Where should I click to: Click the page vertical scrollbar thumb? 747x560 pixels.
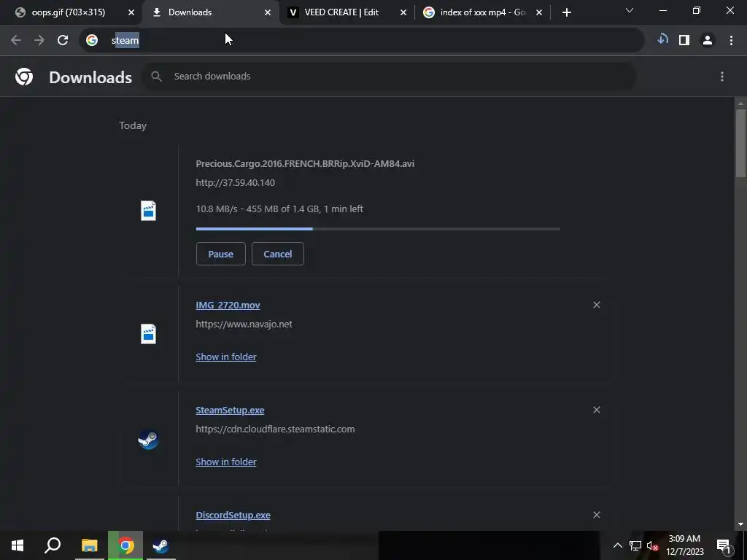[740, 143]
